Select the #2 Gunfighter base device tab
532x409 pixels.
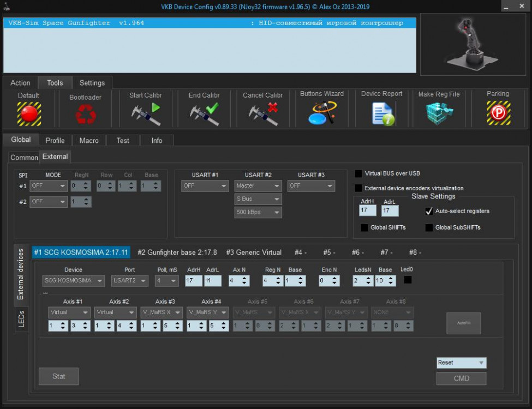pyautogui.click(x=177, y=252)
